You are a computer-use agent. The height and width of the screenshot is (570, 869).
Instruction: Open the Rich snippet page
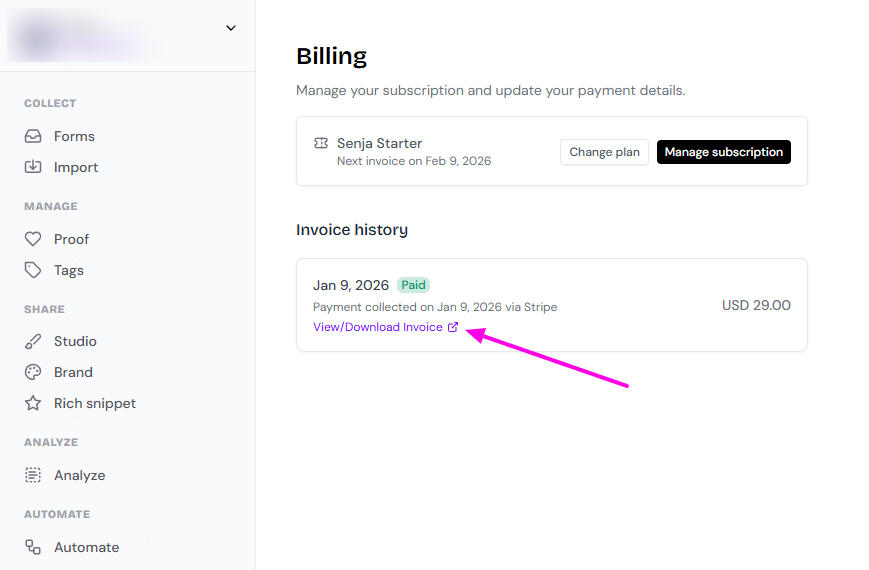click(x=95, y=403)
